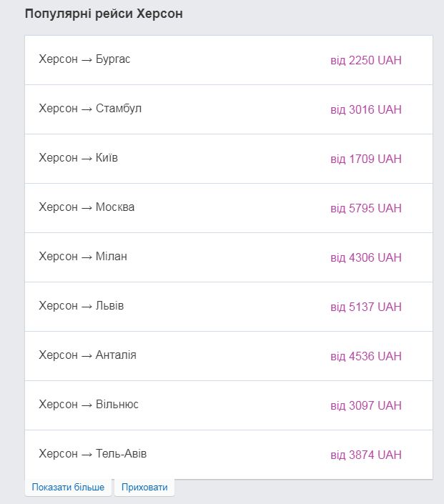444x504 pixels.
Task: Open the Херсон → Москва flight route
Action: [x=87, y=207]
